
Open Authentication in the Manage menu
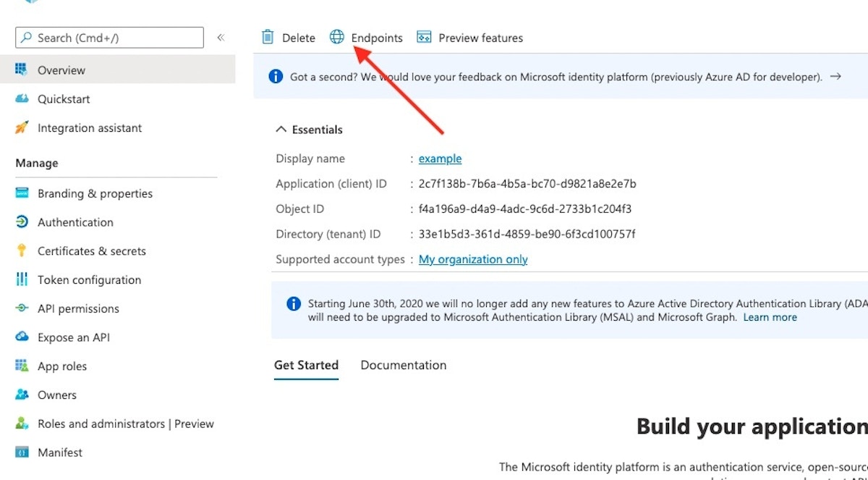(x=75, y=222)
